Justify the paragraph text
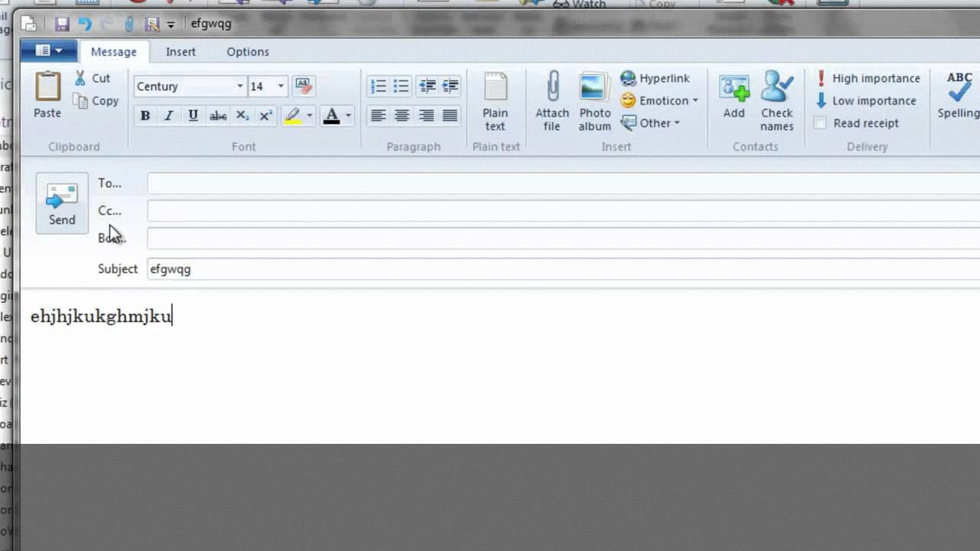The height and width of the screenshot is (551, 980). click(x=450, y=116)
